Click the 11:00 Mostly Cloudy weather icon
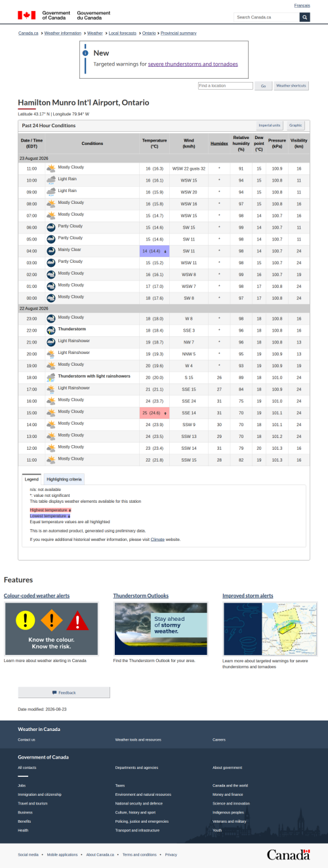Image resolution: width=328 pixels, height=868 pixels. pyautogui.click(x=51, y=168)
